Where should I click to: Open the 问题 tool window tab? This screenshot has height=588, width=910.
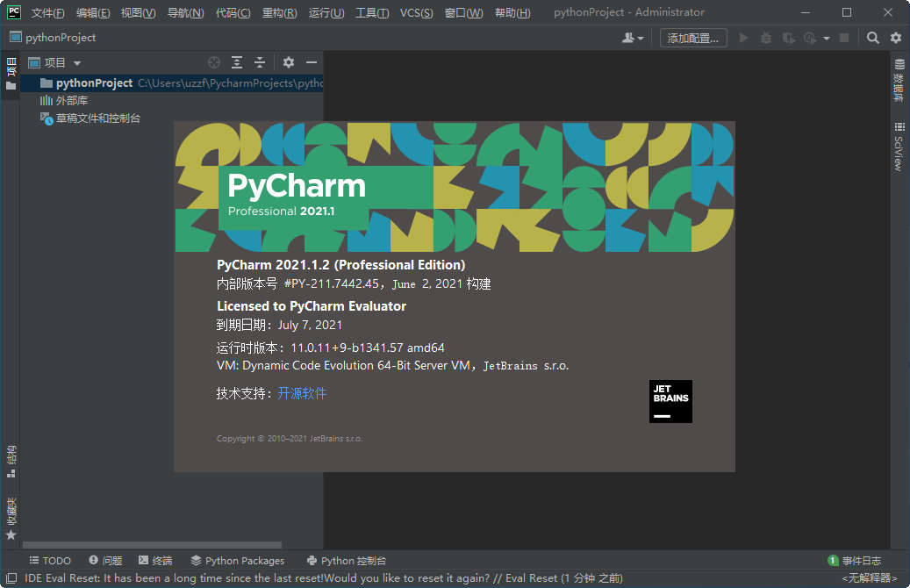105,561
